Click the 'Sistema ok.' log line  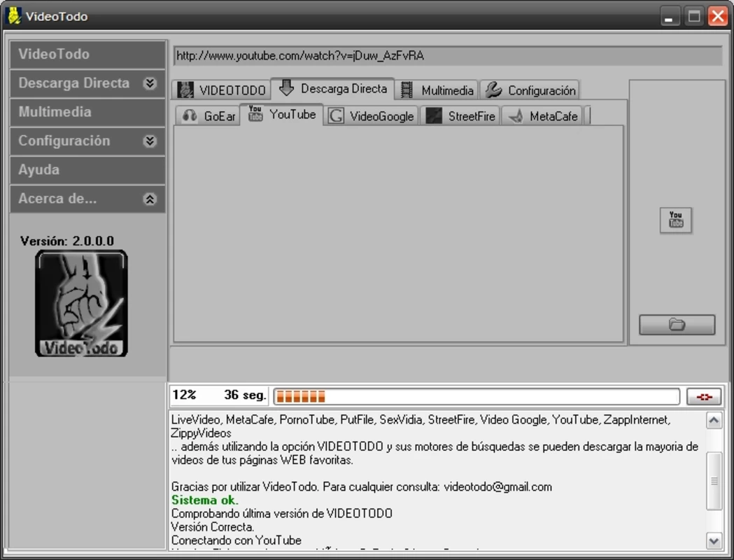[x=204, y=500]
